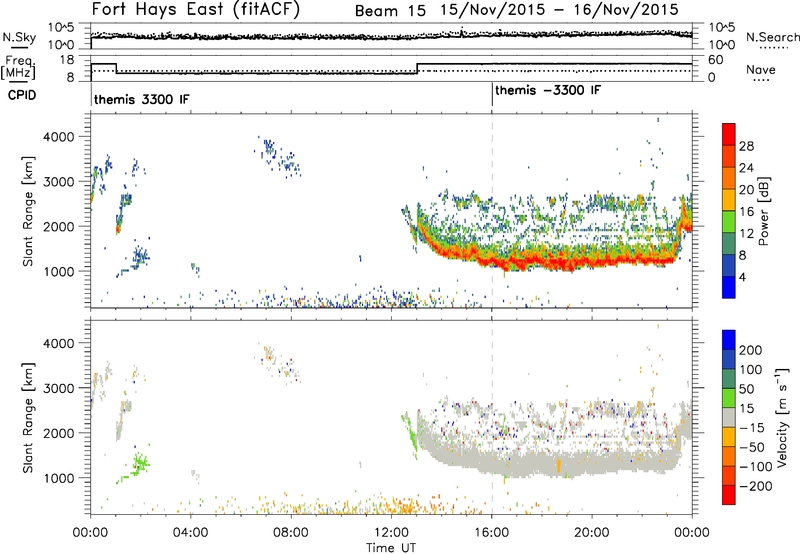
Task: Click the dashed 16:00 marker line in power panel
Action: click(x=492, y=211)
